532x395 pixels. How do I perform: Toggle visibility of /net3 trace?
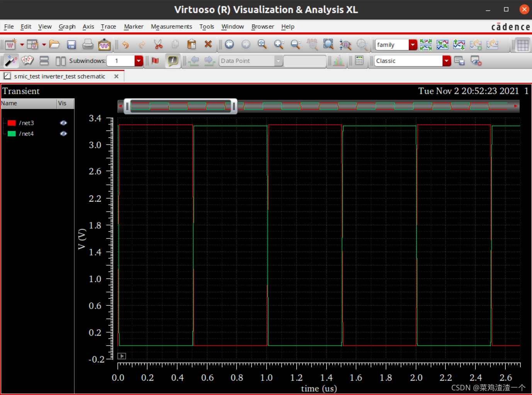[x=63, y=123]
